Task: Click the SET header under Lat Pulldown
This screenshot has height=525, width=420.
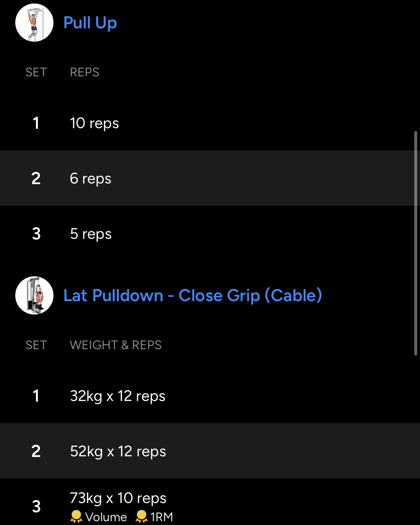Action: tap(36, 345)
